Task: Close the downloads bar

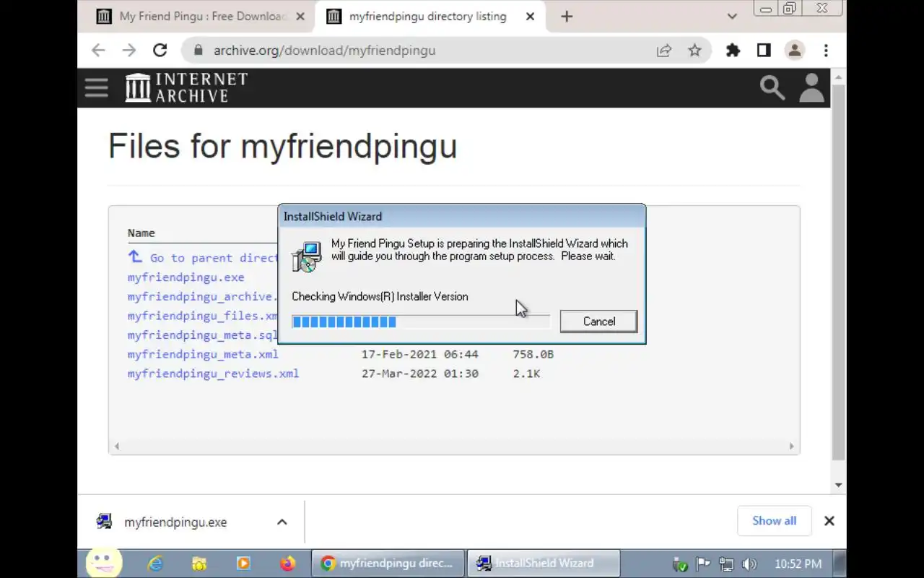Action: (x=829, y=521)
